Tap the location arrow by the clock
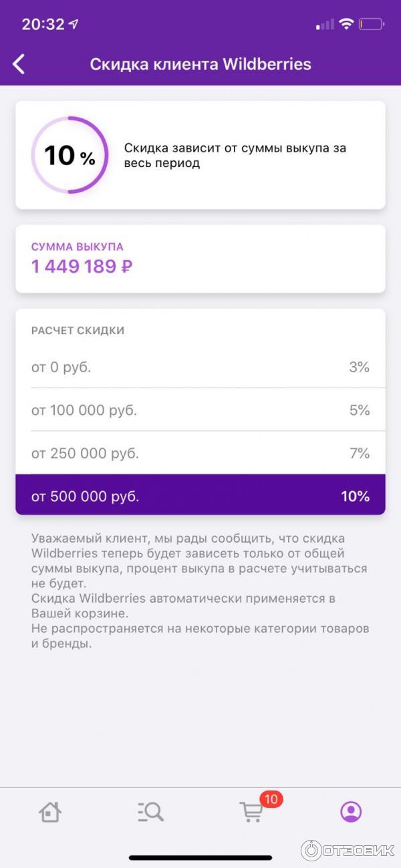The image size is (401, 868). 74,25
